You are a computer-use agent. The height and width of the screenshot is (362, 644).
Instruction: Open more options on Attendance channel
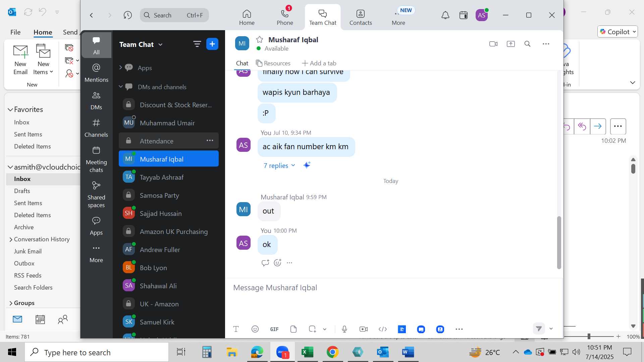(210, 140)
